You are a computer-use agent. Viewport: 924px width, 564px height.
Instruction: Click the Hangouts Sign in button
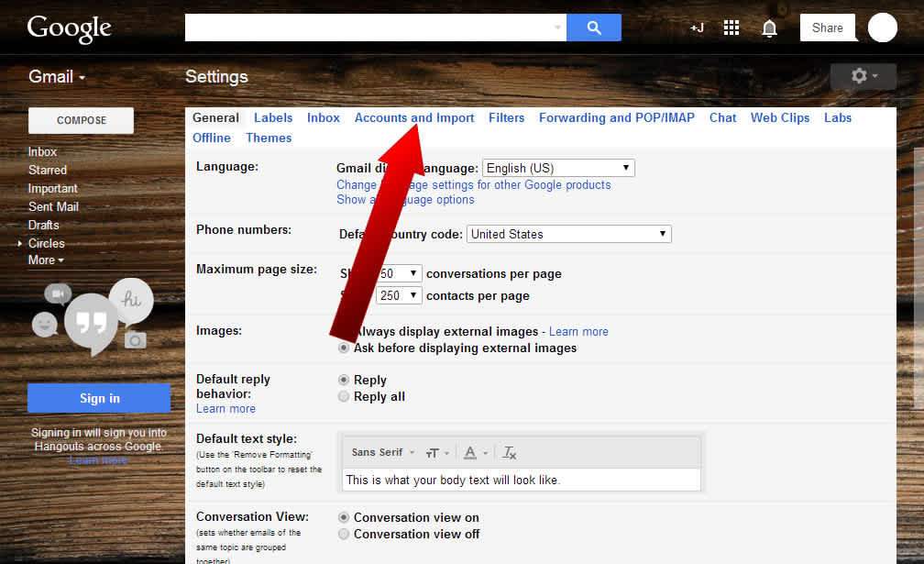99,398
